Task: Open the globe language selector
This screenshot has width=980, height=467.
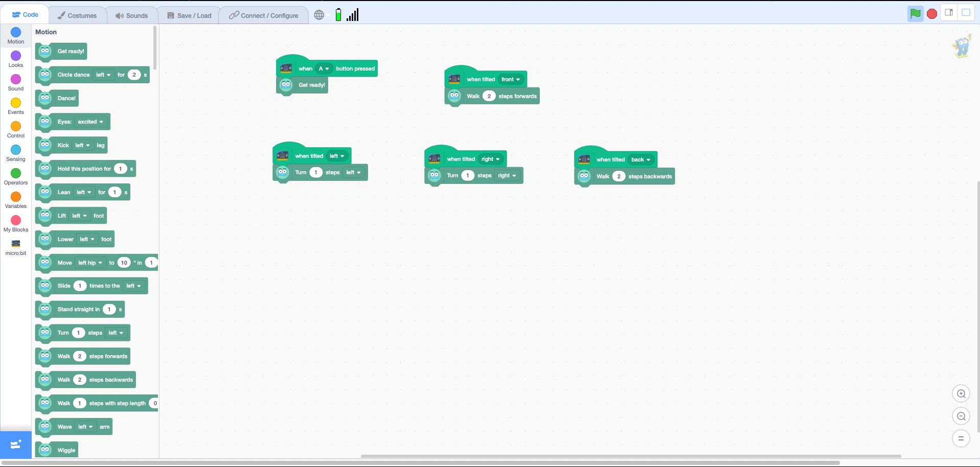Action: pyautogui.click(x=319, y=15)
